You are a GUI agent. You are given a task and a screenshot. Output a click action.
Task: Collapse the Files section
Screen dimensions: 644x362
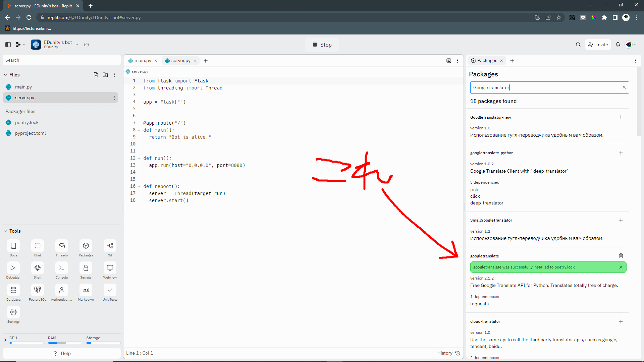(5, 75)
